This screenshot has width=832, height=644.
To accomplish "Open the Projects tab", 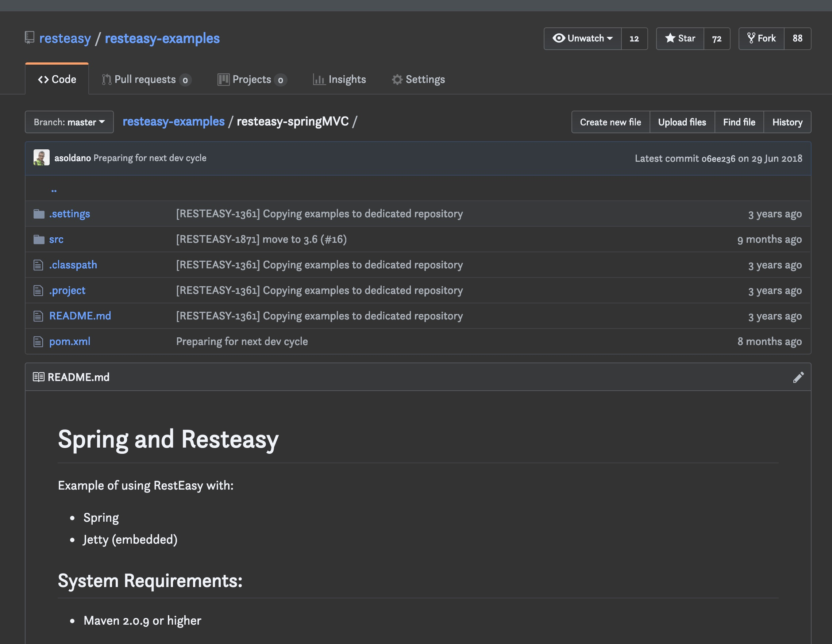I will coord(251,80).
